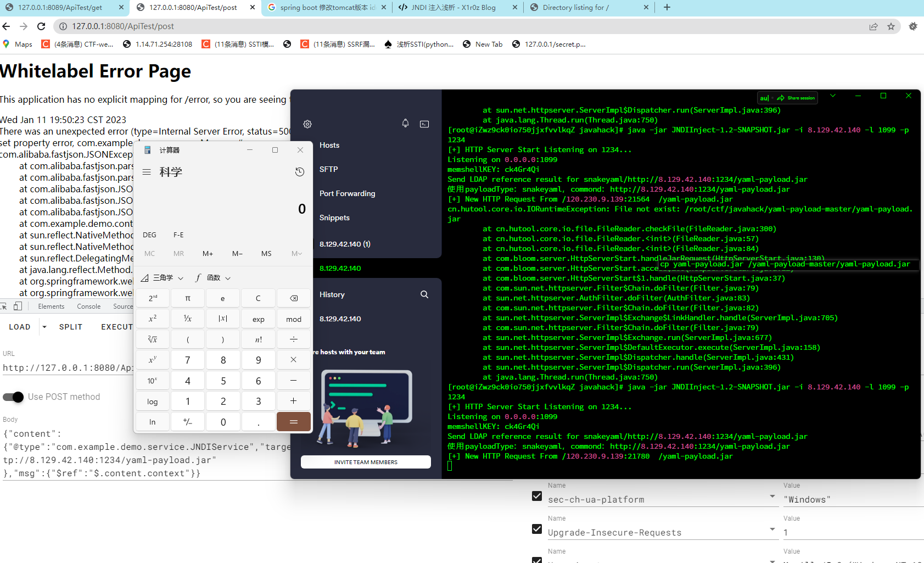Open Calculator navigation hamburger menu
This screenshot has width=924, height=563.
[147, 172]
